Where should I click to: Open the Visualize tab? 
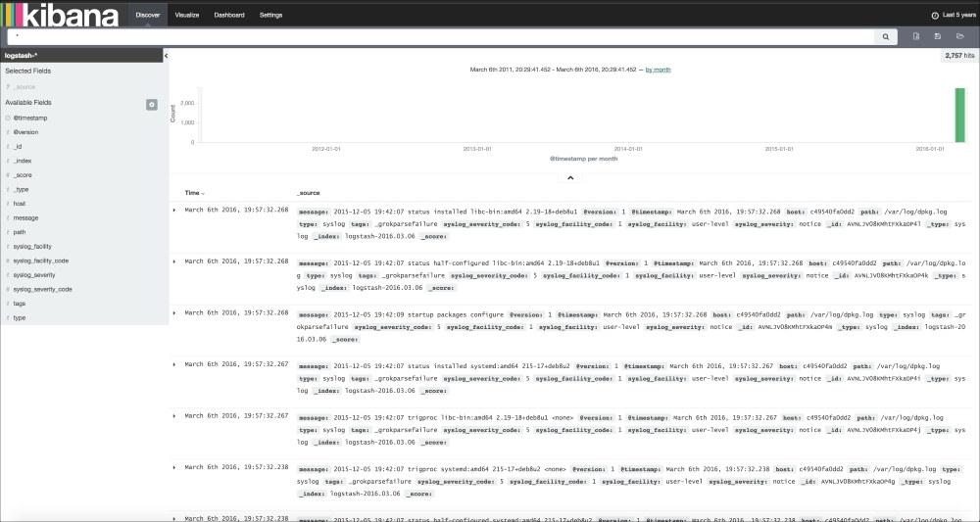pyautogui.click(x=185, y=16)
